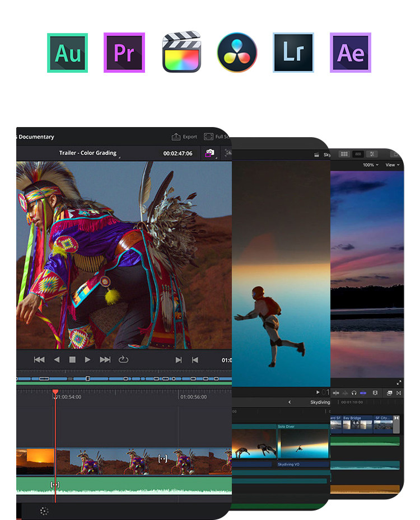Click the play reverse button
420x520 pixels.
[57, 359]
